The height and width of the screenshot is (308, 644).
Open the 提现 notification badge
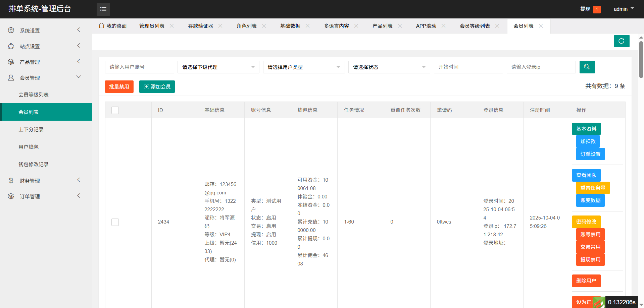pos(597,9)
